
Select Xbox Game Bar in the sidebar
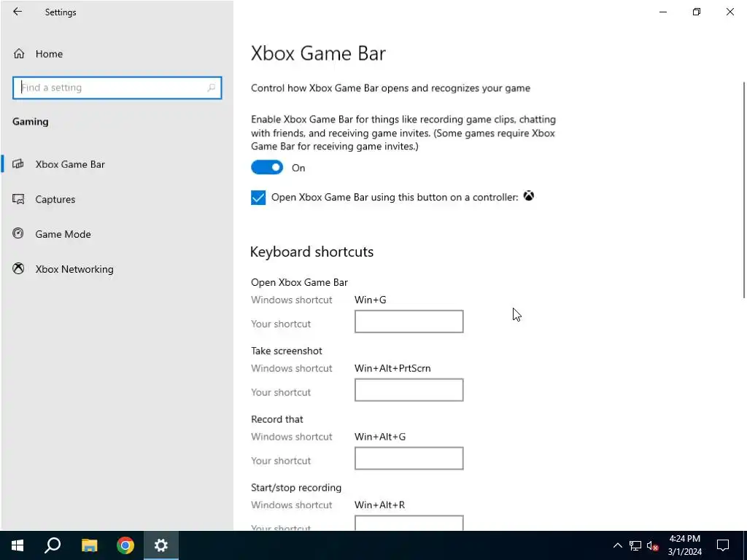pyautogui.click(x=117, y=164)
